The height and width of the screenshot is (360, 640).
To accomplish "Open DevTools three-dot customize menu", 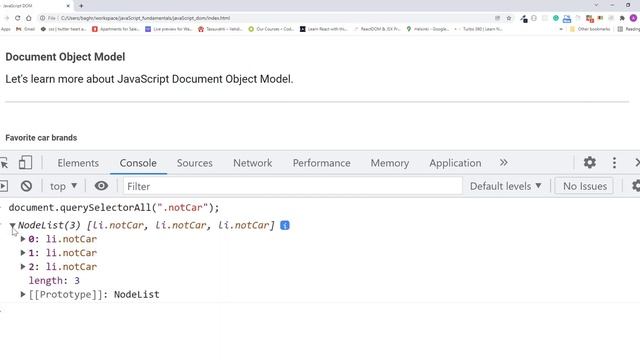I will click(614, 162).
